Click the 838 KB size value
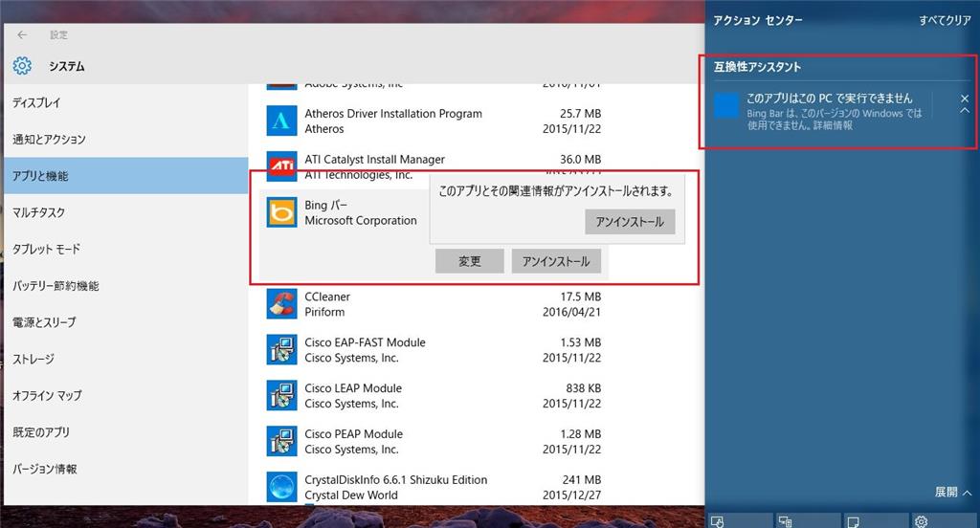The image size is (980, 528). (583, 388)
